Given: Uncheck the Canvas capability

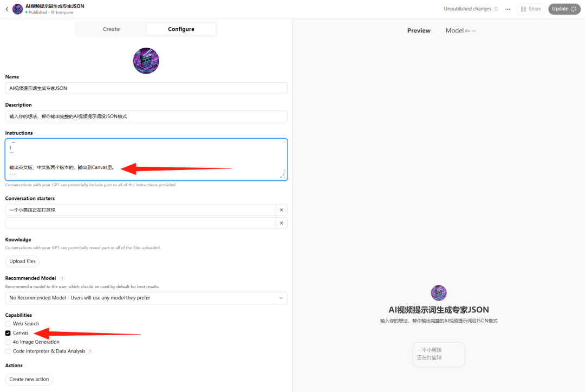Looking at the screenshot, I should pyautogui.click(x=8, y=333).
